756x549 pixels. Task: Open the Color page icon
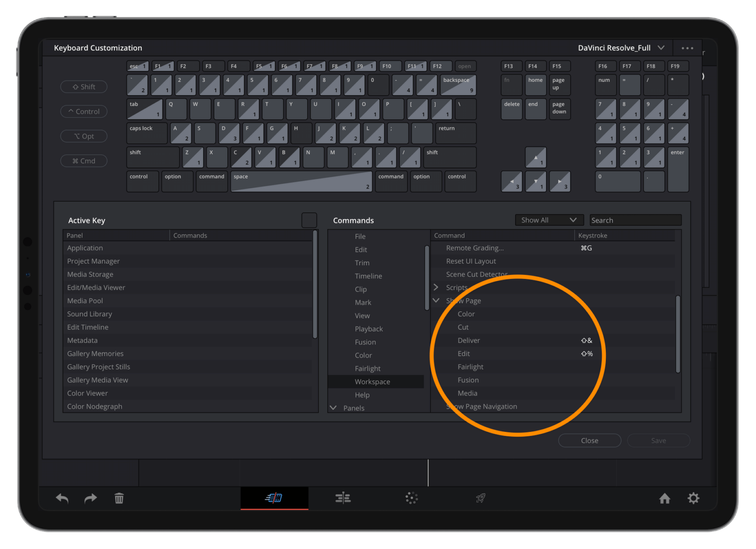point(411,498)
